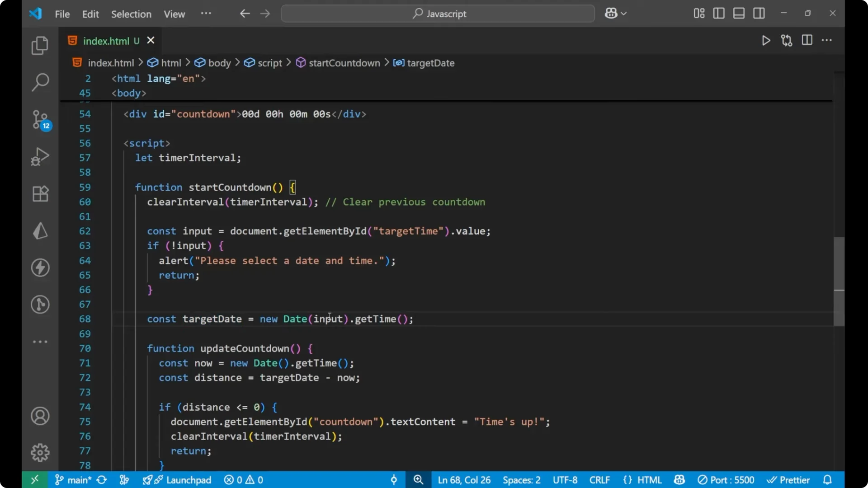Open the accounts icon in activity bar
This screenshot has height=488, width=868.
pyautogui.click(x=40, y=416)
